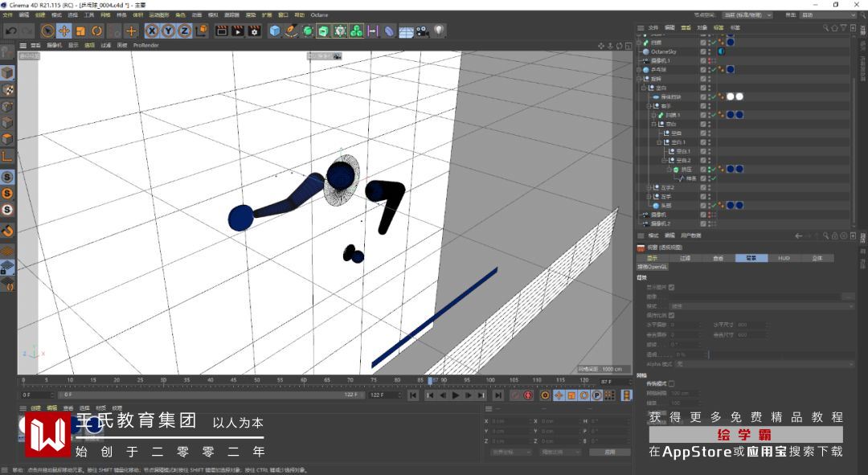Switch to the HUD tab
Viewport: 868px width, 475px height.
784,258
